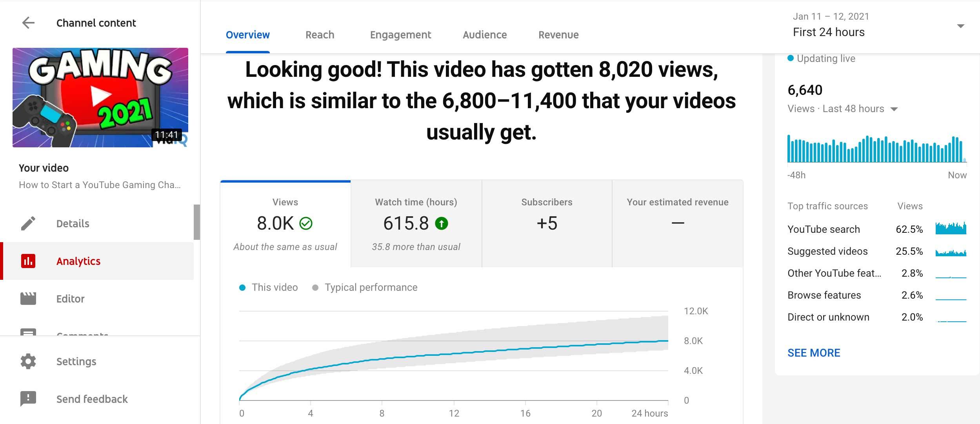Expand the Views Last 48 hours dropdown

click(x=894, y=109)
